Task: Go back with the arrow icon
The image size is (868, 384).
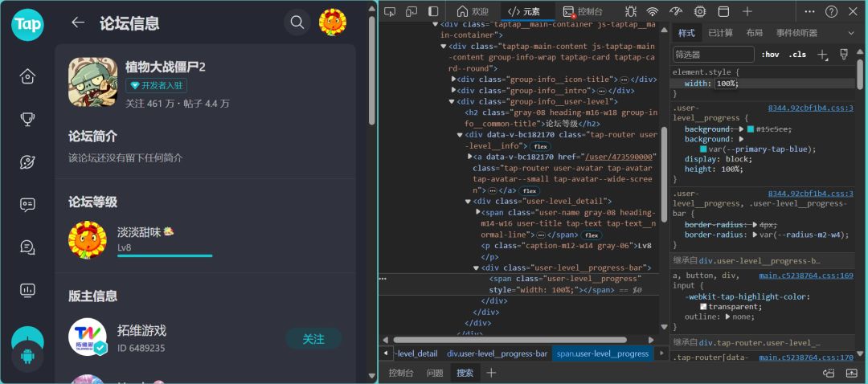Action: pyautogui.click(x=78, y=22)
